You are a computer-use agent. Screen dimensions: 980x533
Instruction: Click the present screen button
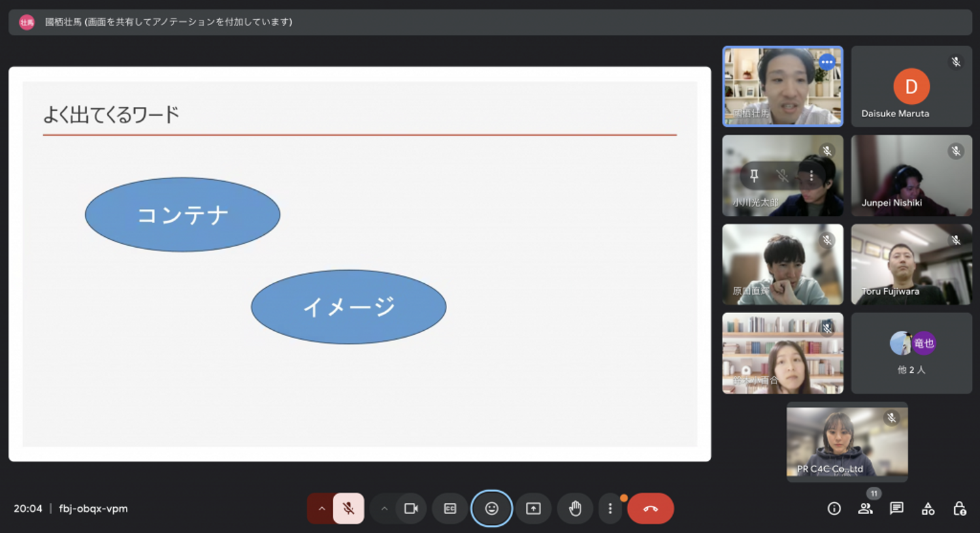pyautogui.click(x=534, y=508)
